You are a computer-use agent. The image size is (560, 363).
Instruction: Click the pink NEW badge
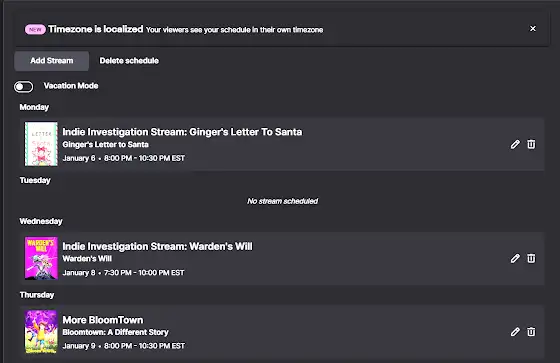click(35, 29)
